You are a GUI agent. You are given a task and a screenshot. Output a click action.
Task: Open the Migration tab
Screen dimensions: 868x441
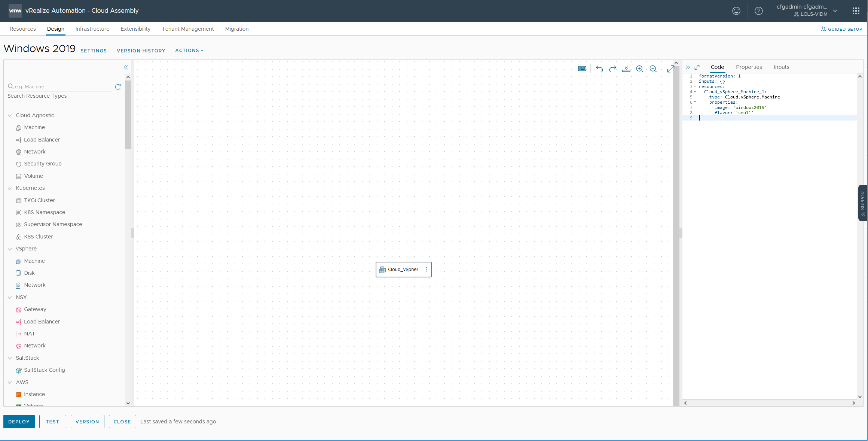point(237,29)
